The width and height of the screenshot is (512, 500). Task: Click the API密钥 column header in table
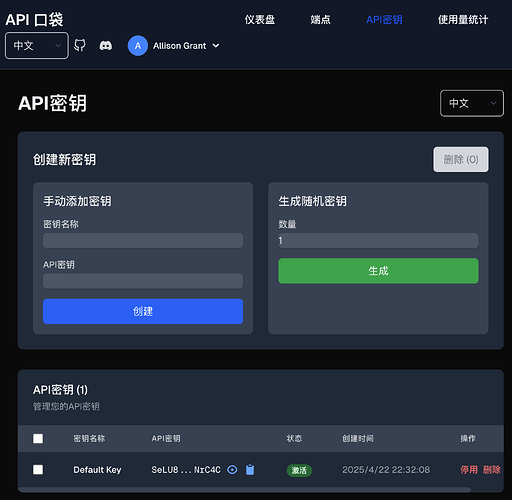pos(166,438)
